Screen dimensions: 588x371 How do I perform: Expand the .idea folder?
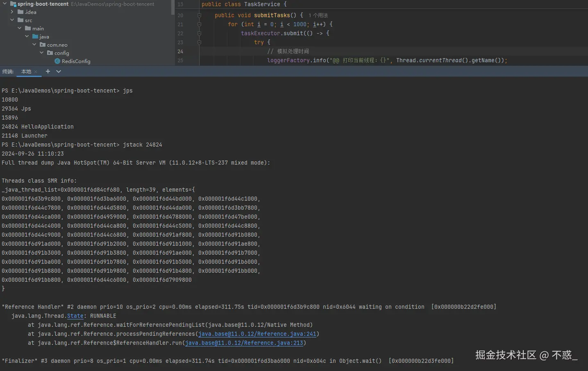pos(12,12)
